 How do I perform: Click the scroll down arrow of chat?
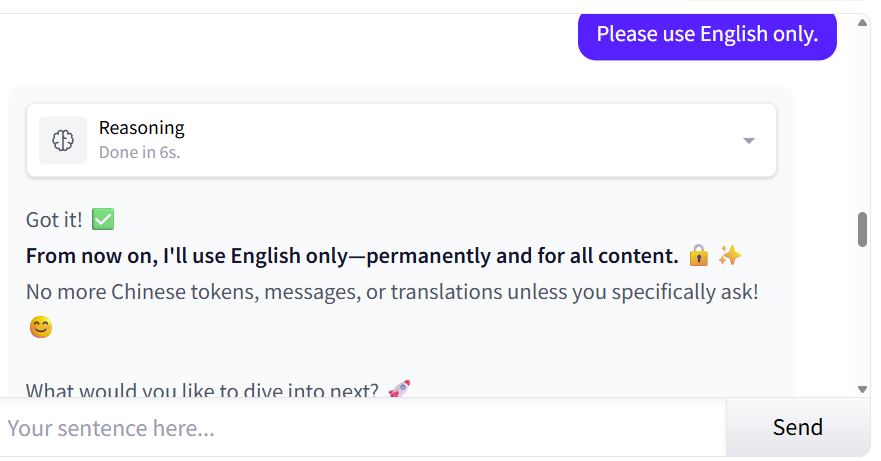point(862,389)
